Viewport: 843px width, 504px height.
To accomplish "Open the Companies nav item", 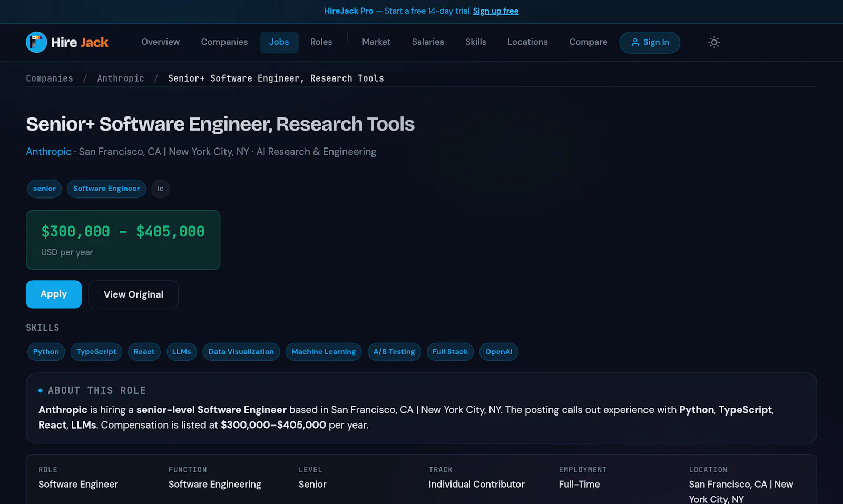I will (x=224, y=42).
